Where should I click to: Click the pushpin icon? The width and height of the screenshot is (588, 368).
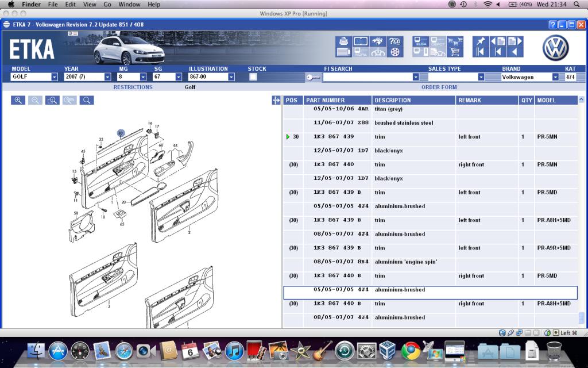pyautogui.click(x=481, y=41)
